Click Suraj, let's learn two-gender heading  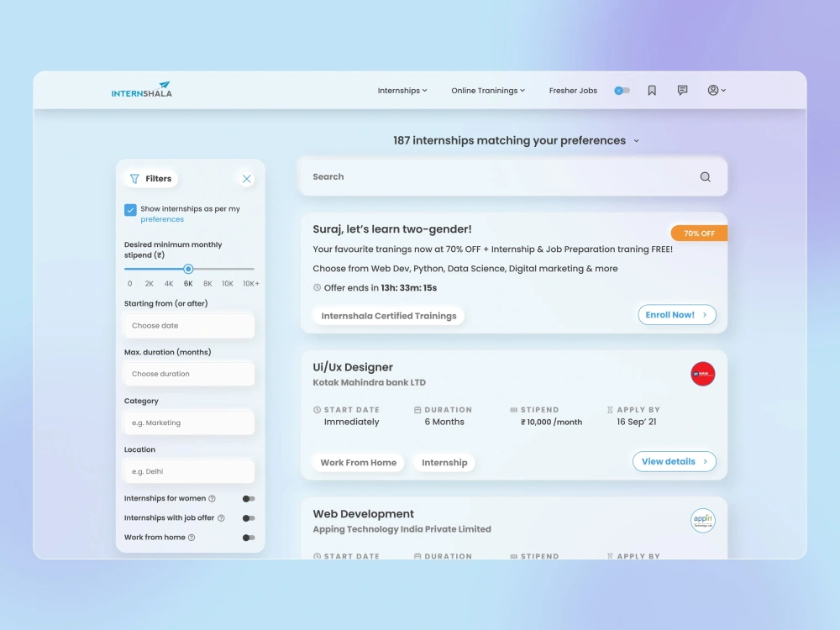(x=392, y=228)
